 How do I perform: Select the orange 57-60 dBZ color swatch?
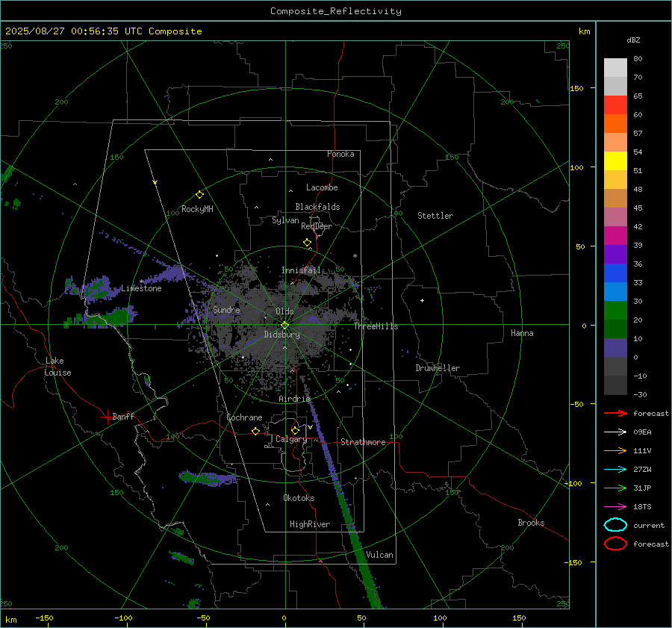pos(615,124)
